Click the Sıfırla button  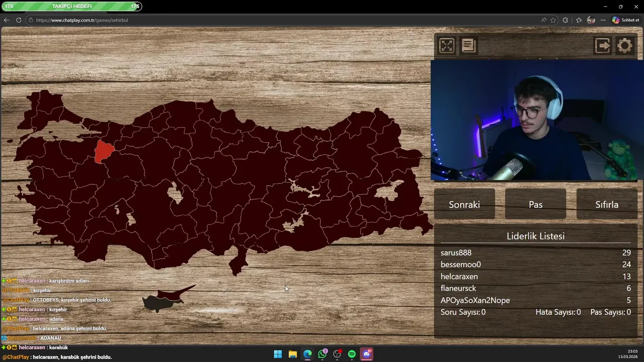click(607, 204)
